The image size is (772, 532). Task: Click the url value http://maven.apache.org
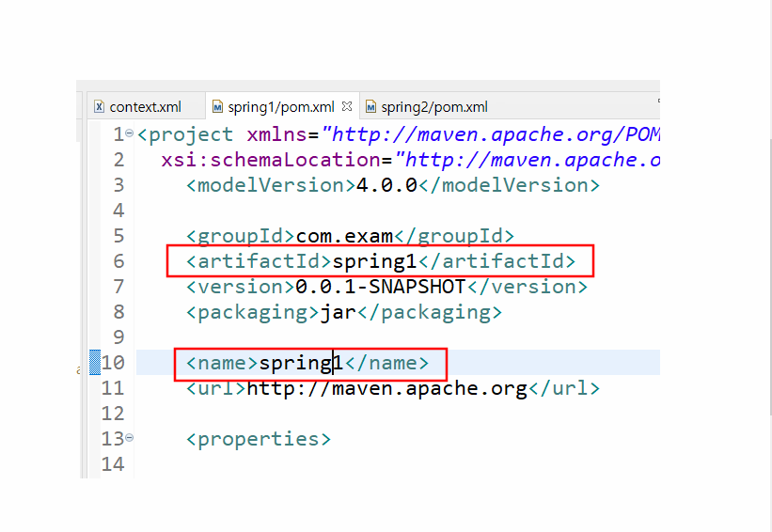point(387,388)
